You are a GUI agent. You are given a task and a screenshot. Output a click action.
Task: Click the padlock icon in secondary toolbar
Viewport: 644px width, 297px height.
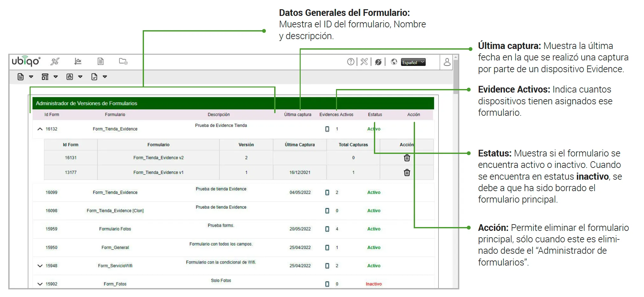(70, 77)
